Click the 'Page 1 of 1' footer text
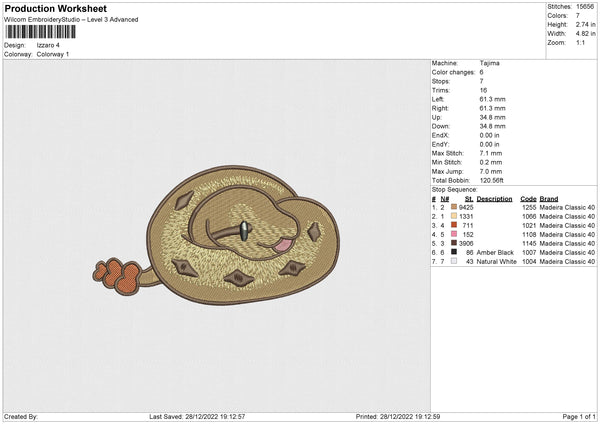 click(x=579, y=417)
